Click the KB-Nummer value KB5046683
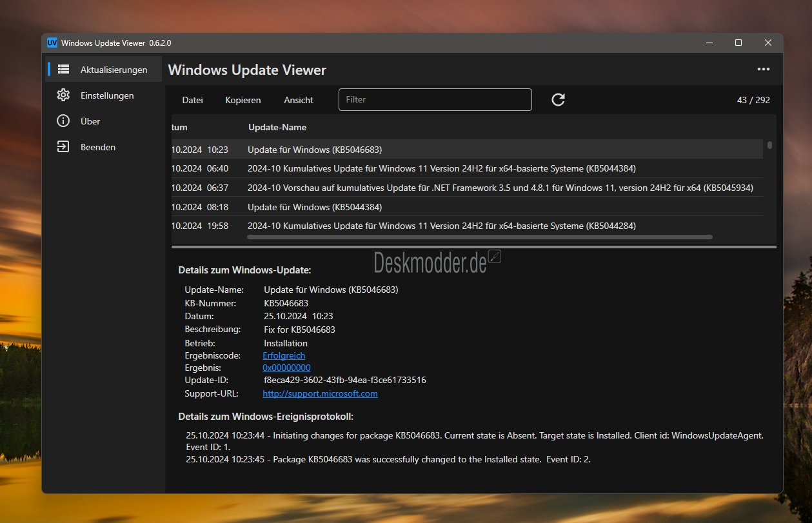The image size is (812, 523). 286,303
